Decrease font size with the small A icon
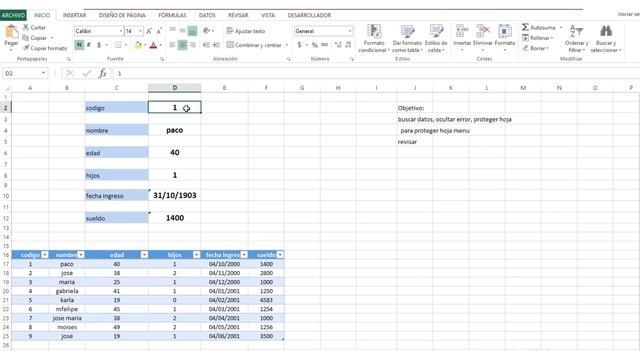The height and width of the screenshot is (360, 640). click(x=159, y=31)
